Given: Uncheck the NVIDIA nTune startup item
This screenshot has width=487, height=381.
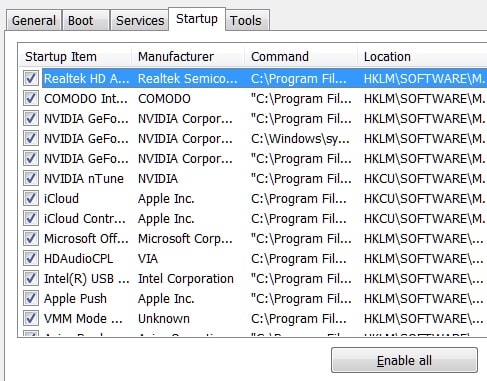Looking at the screenshot, I should click(31, 179).
